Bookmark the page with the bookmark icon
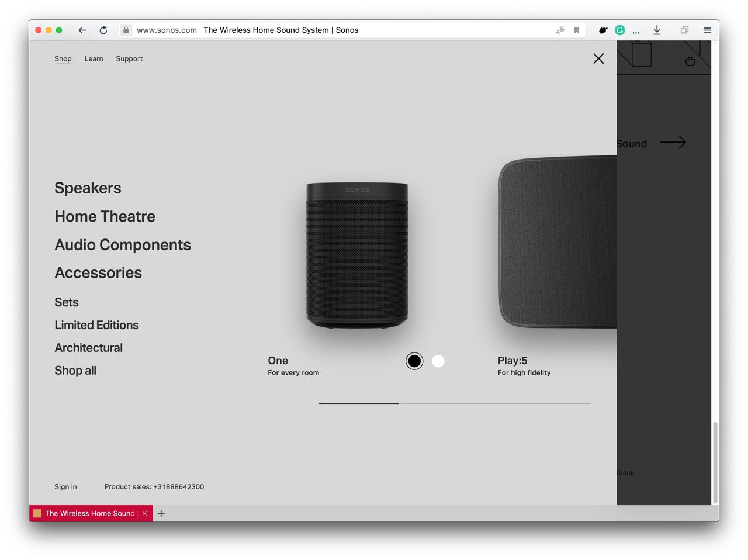Screen dimensions: 748x560 [x=576, y=30]
